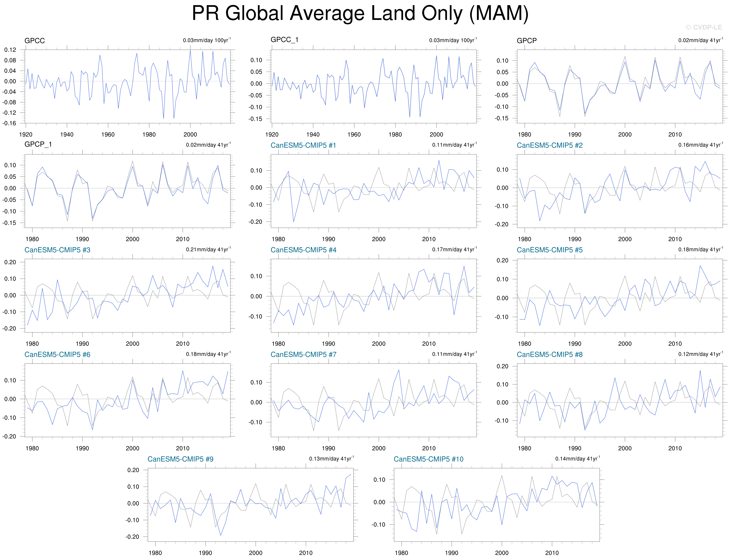Click the CVDP-LE watermark text
This screenshot has height=560, width=730.
[x=704, y=27]
